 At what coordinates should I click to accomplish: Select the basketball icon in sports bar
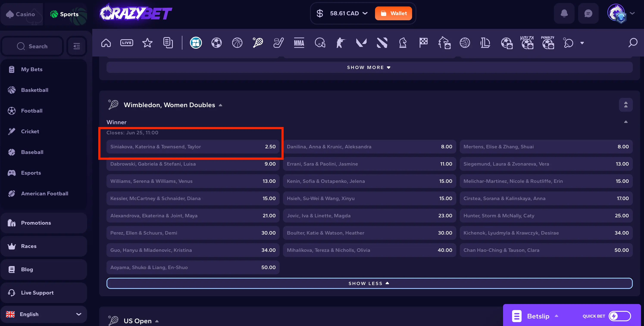[x=237, y=43]
